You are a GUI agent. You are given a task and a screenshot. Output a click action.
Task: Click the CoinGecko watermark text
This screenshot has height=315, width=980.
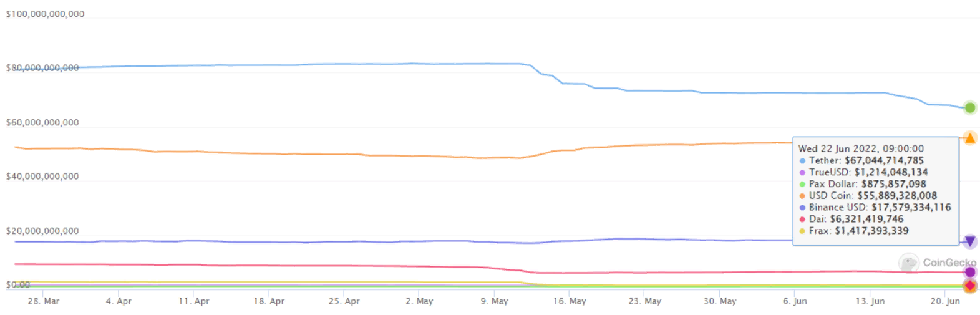[x=949, y=263]
